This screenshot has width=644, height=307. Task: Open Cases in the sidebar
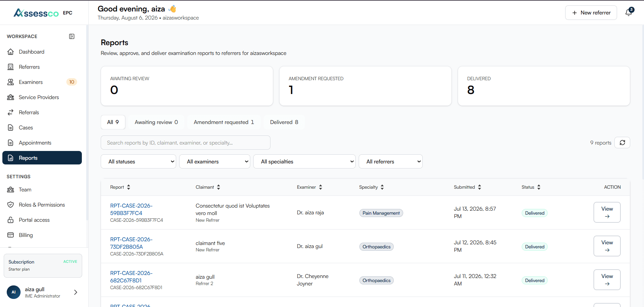pos(42,127)
